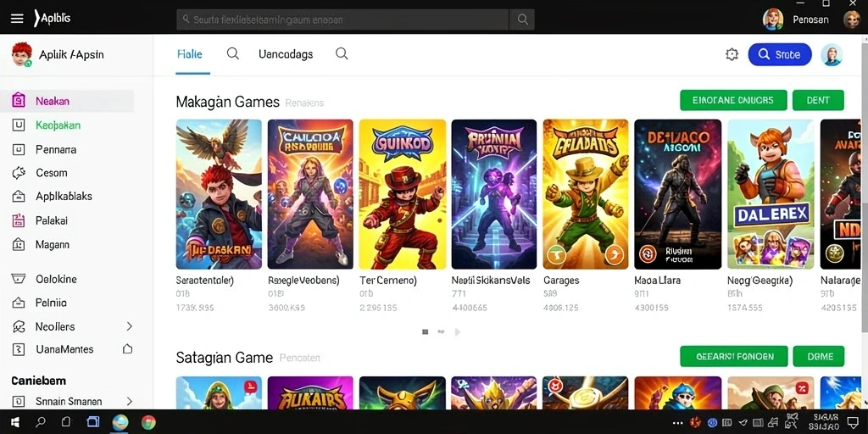Viewport: 868px width, 434px height.
Task: Open the Neati SkikansVels game cover
Action: click(494, 194)
